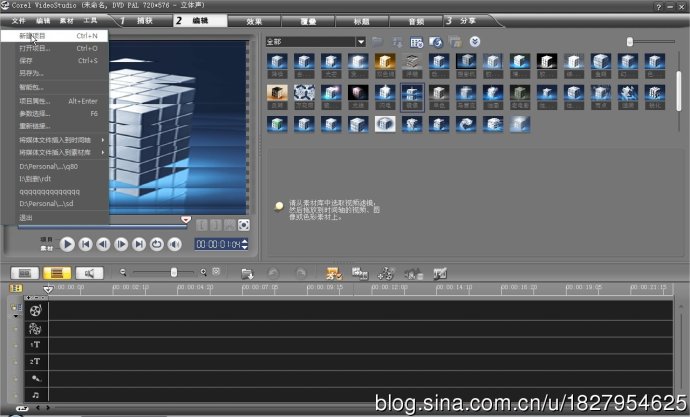Screen dimensions: 690x417
Task: Step back to previous frame
Action: click(x=103, y=244)
